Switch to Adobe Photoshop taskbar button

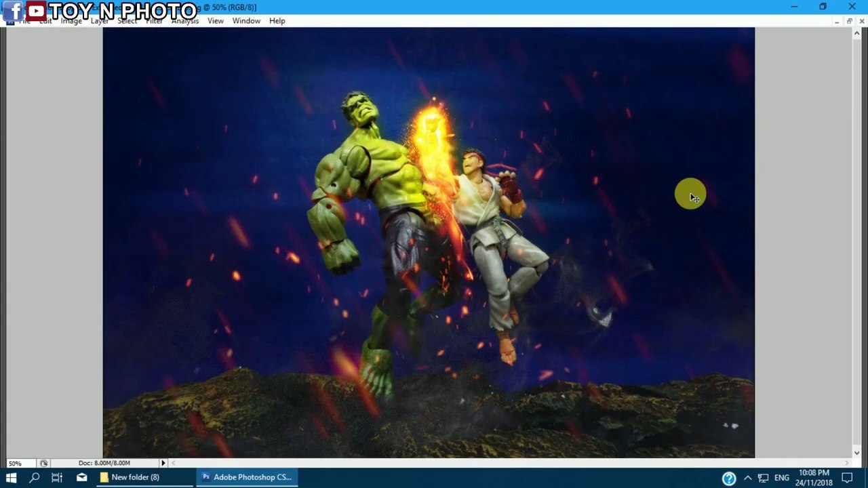pyautogui.click(x=247, y=478)
